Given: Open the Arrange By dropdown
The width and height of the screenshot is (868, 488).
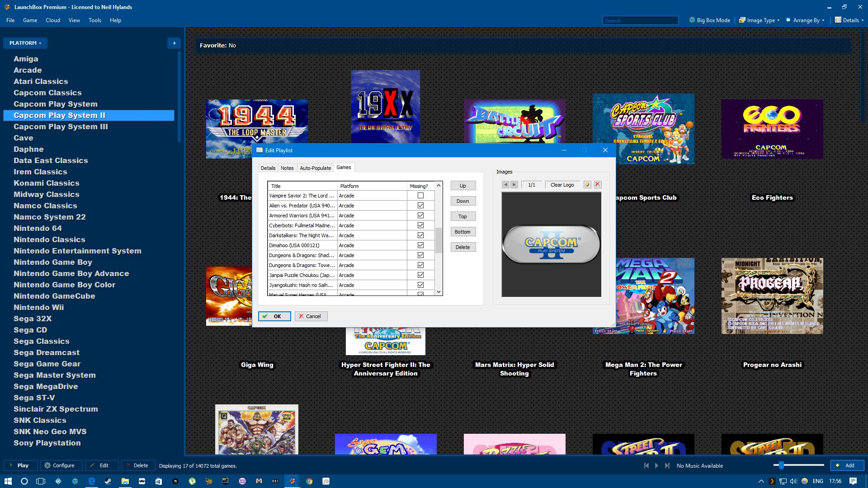Looking at the screenshot, I should (x=805, y=20).
